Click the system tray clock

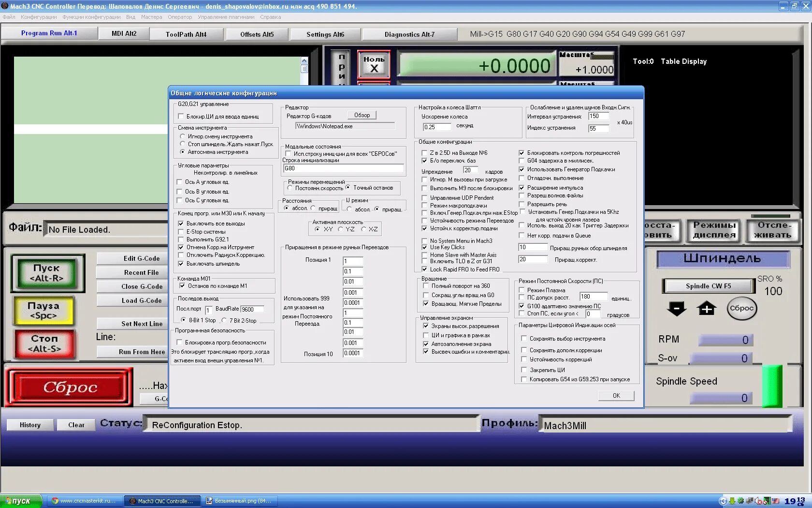tap(795, 501)
